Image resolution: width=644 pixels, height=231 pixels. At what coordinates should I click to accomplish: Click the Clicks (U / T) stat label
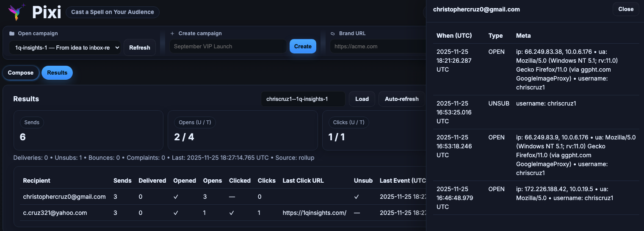349,122
